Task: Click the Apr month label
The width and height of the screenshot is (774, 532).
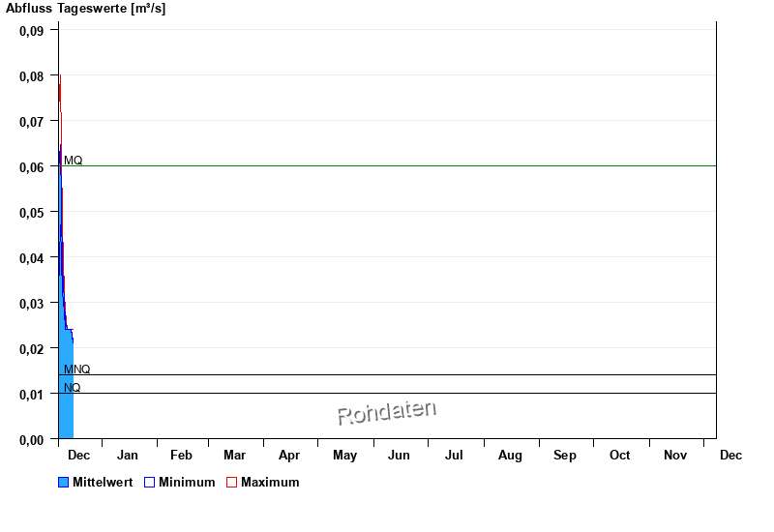Action: 289,455
